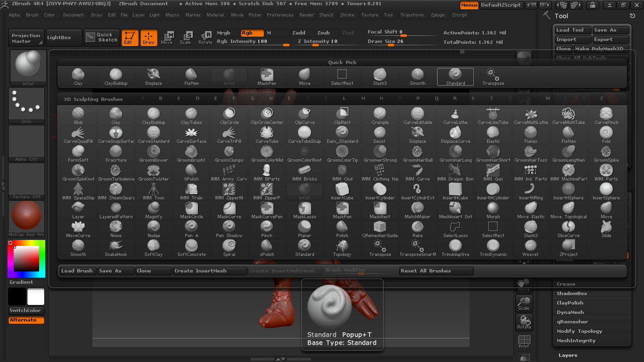Click the Projection Master button
The height and width of the screenshot is (362, 644).
26,38
